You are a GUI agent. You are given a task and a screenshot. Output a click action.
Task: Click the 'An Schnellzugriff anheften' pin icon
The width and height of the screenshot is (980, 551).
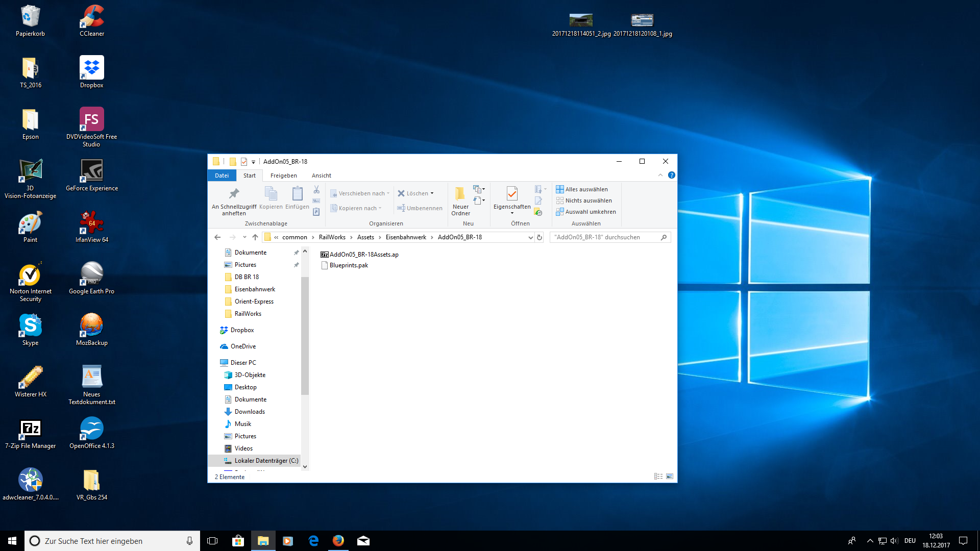pos(234,194)
